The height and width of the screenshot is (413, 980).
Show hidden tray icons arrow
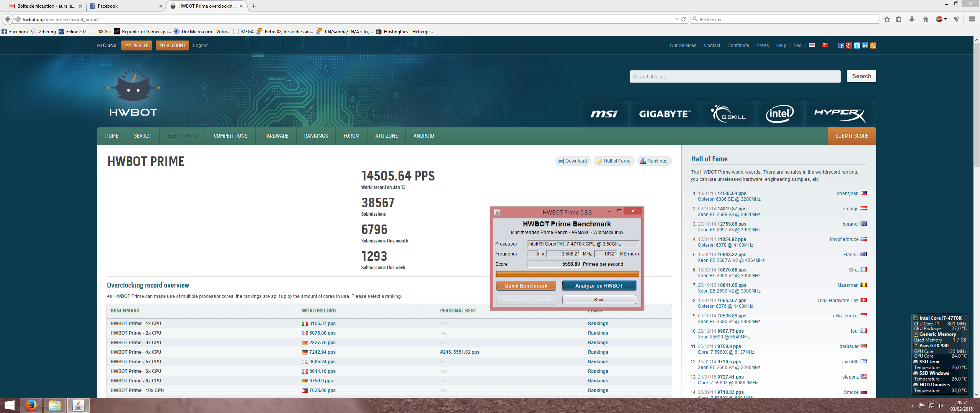(x=913, y=405)
